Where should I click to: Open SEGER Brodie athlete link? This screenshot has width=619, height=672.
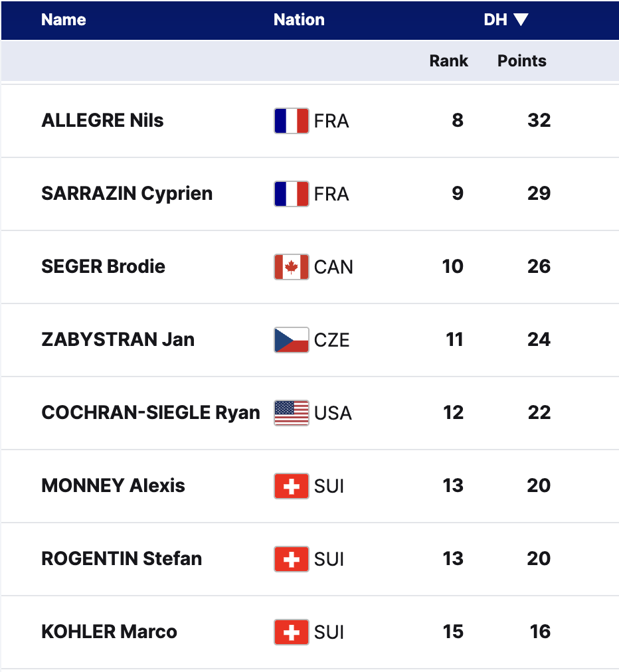103,267
